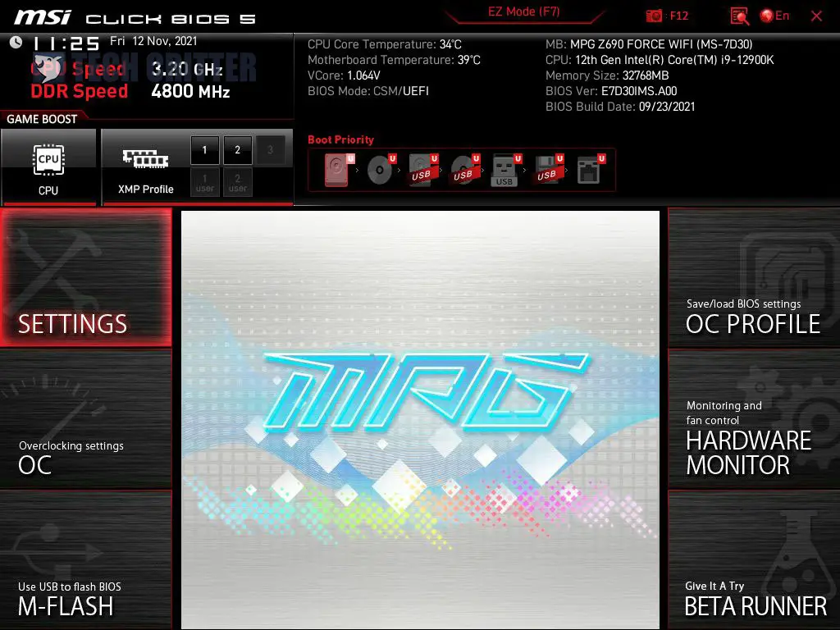This screenshot has height=630, width=840.
Task: Select the plain CD/DVD boot device icon
Action: click(x=381, y=170)
